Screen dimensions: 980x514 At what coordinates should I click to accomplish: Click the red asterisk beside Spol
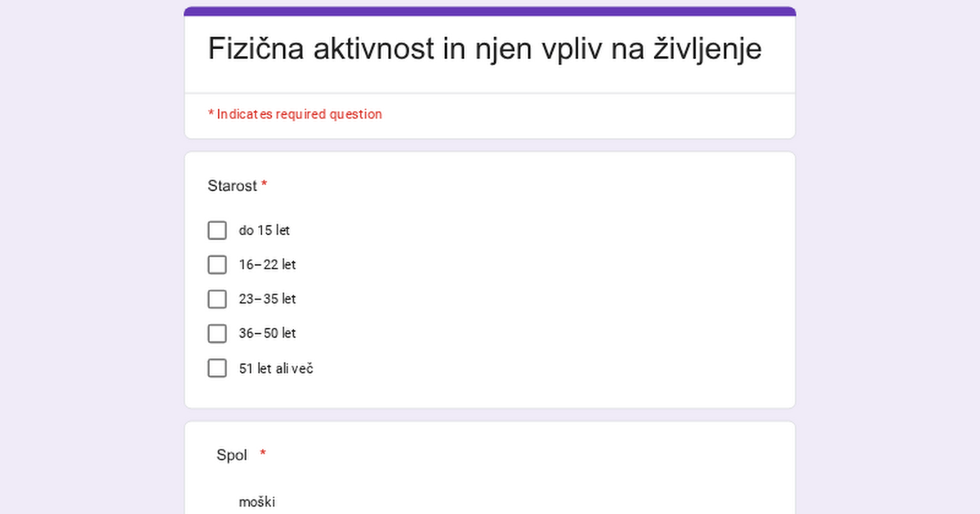point(263,454)
